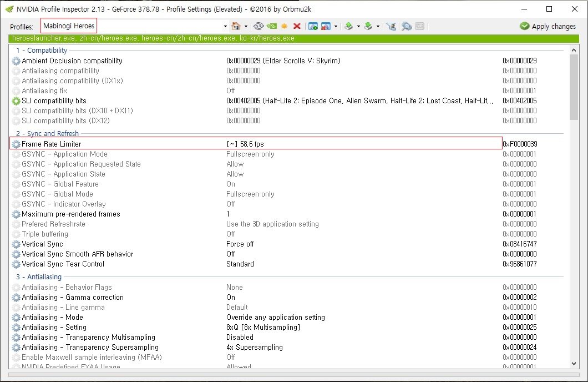Open the Profiles combo box arrow
Screen dimensions: 588x382
[225, 26]
